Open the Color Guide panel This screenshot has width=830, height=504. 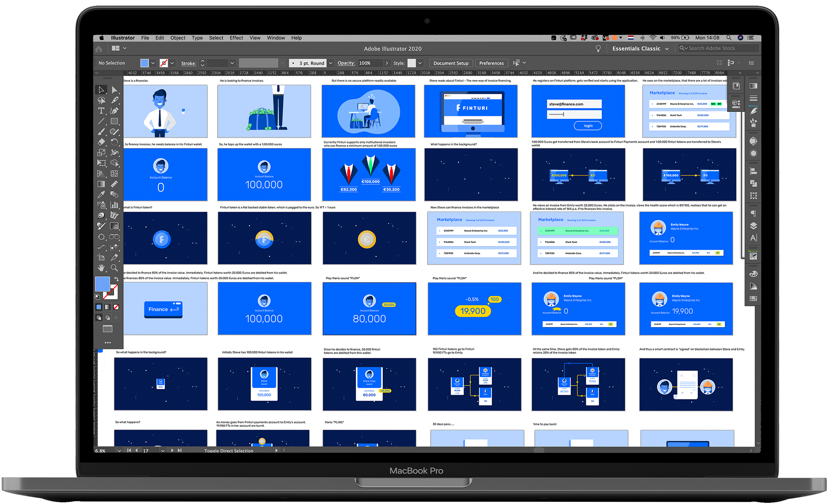point(753,286)
